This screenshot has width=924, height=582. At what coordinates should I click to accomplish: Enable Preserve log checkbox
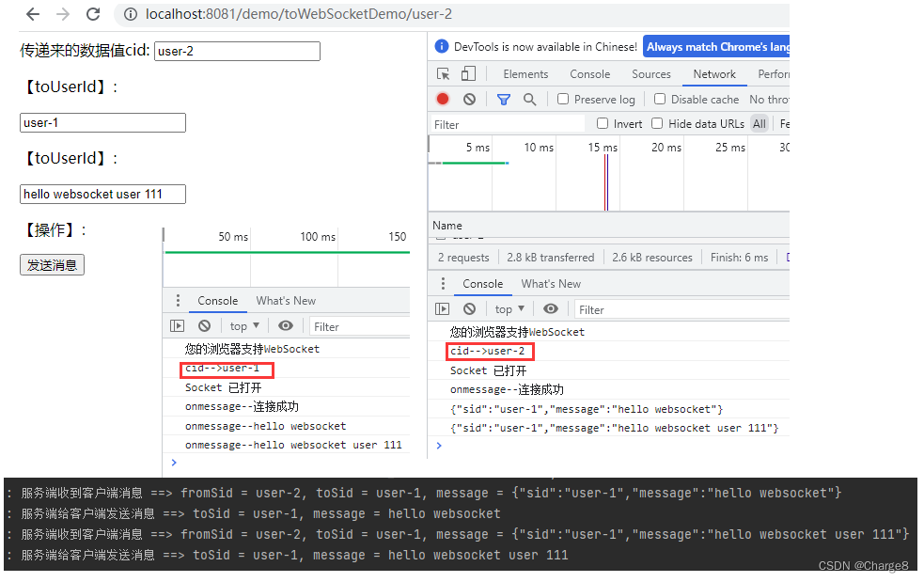(563, 99)
